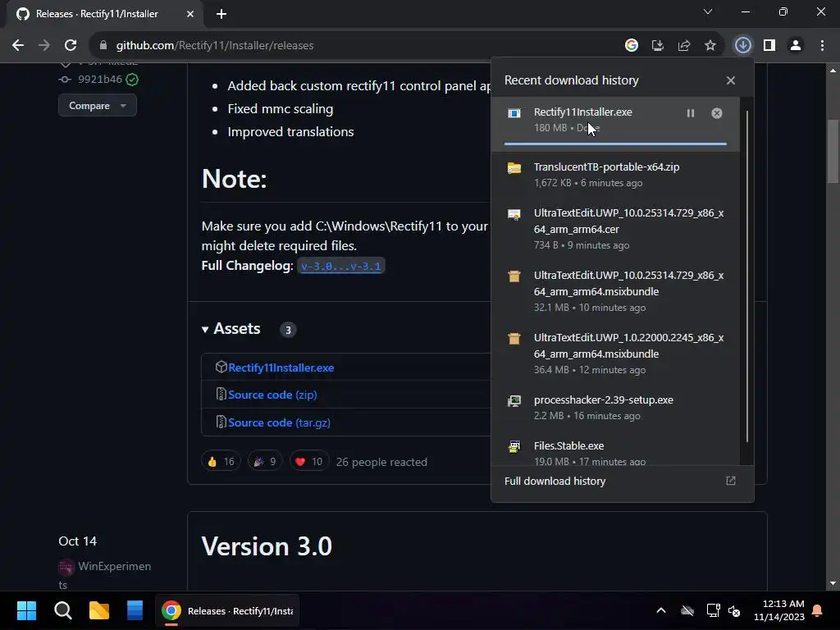The height and width of the screenshot is (630, 840).
Task: Open File Explorer from taskbar
Action: pyautogui.click(x=98, y=610)
